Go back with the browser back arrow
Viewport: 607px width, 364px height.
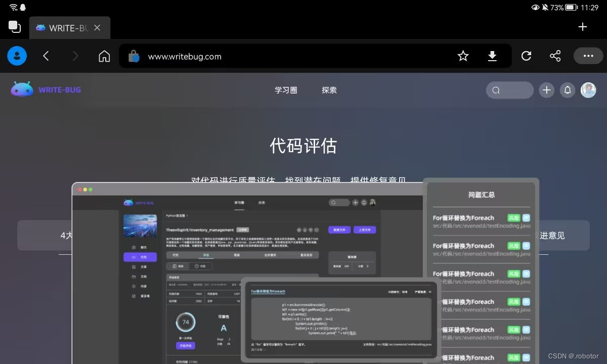tap(46, 56)
